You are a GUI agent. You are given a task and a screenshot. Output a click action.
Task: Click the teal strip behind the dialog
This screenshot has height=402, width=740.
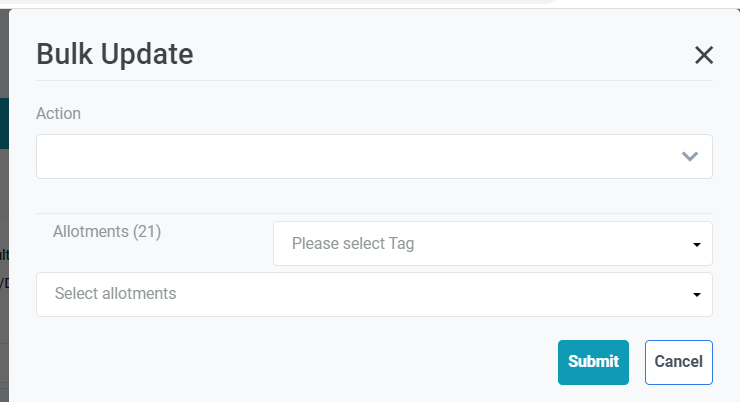pos(4,123)
